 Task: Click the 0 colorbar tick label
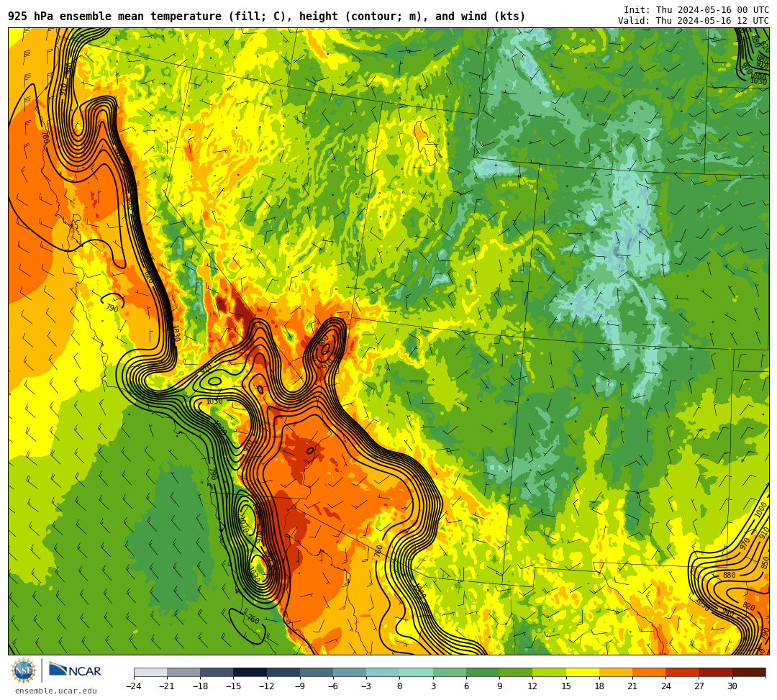(x=399, y=686)
